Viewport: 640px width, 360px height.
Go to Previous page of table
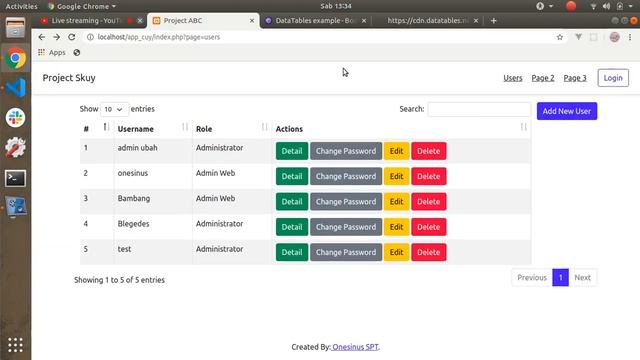coord(532,278)
